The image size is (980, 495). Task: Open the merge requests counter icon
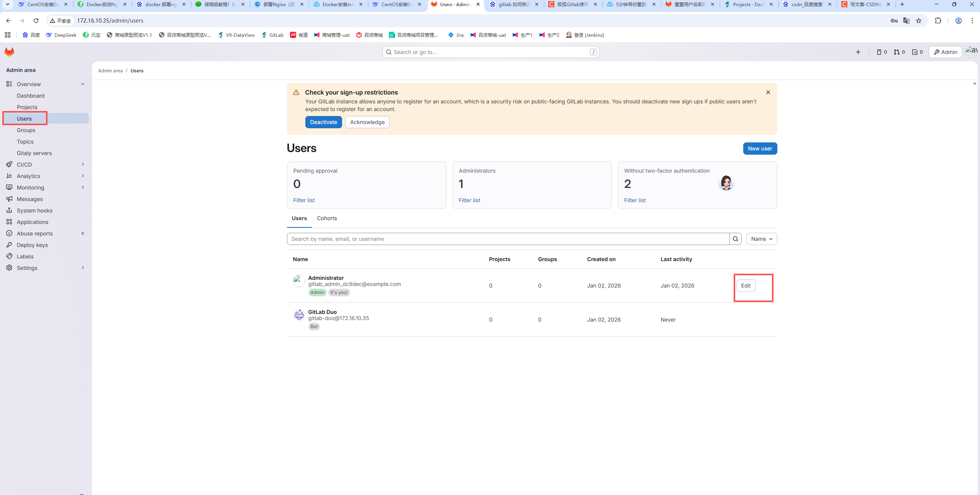point(899,52)
